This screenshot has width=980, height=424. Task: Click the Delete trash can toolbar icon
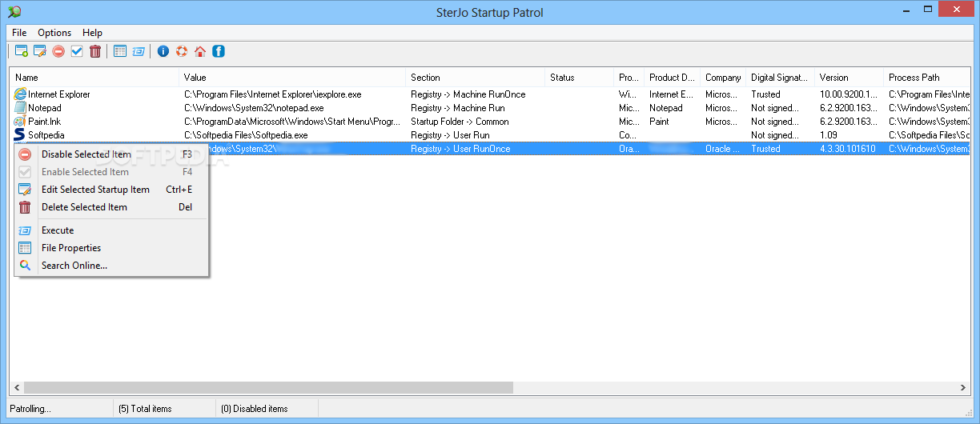pos(95,51)
